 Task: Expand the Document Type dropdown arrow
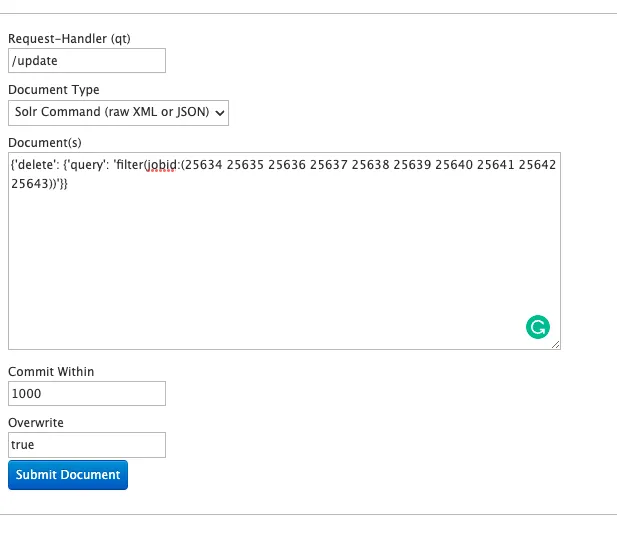click(220, 113)
